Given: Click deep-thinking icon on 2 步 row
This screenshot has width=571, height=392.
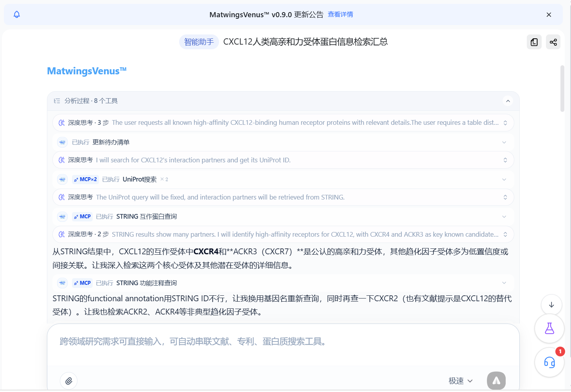Looking at the screenshot, I should [x=61, y=234].
